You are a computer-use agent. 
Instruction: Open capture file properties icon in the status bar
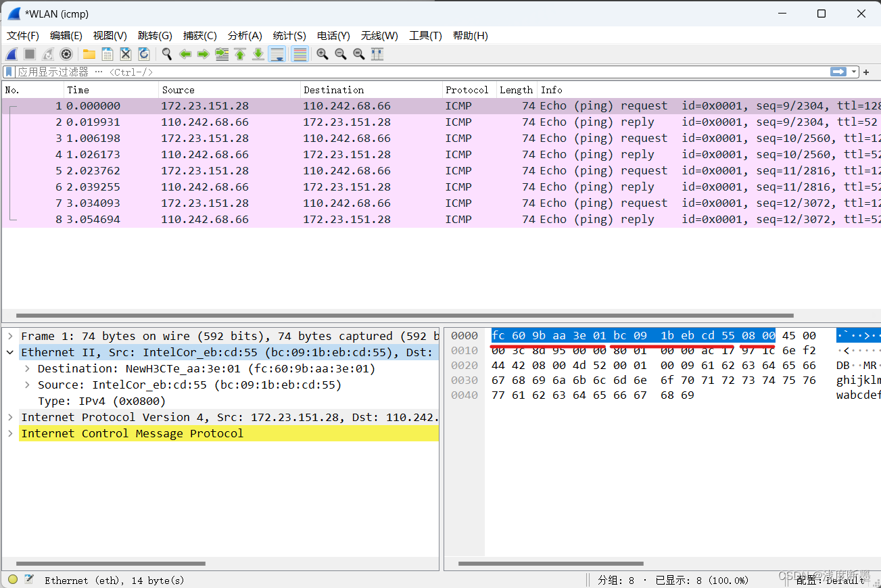click(x=29, y=579)
